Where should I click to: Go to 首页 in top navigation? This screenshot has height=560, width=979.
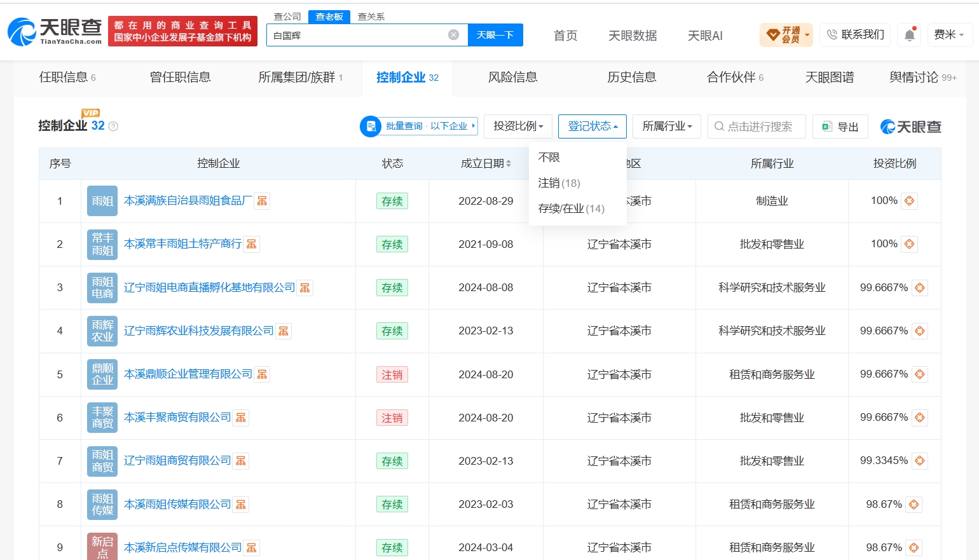pyautogui.click(x=566, y=36)
